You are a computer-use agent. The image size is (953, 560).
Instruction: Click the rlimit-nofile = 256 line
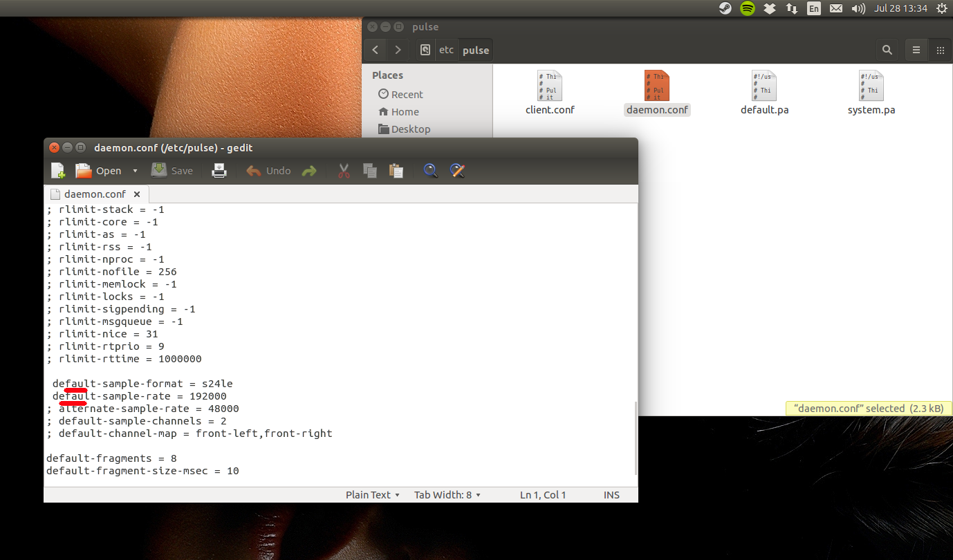click(x=111, y=272)
